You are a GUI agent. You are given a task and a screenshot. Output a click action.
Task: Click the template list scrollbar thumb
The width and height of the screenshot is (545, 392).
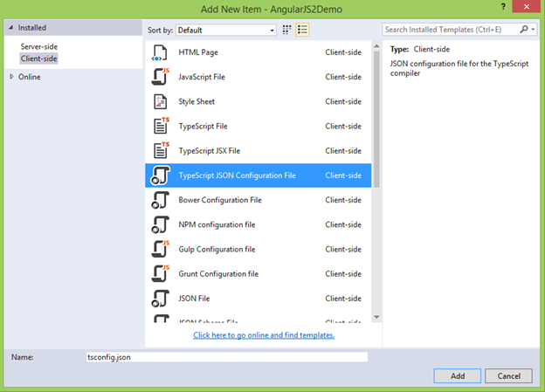pyautogui.click(x=376, y=120)
